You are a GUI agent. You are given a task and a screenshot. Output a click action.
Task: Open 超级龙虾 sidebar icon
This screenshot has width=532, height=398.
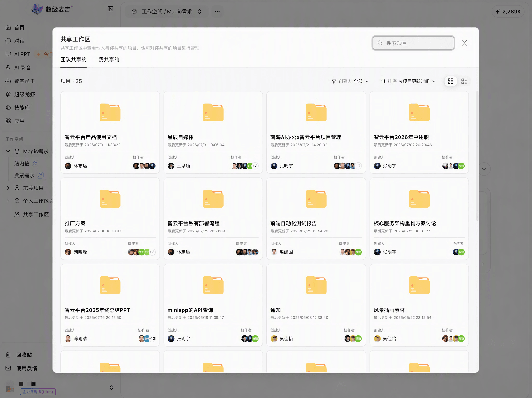click(8, 94)
